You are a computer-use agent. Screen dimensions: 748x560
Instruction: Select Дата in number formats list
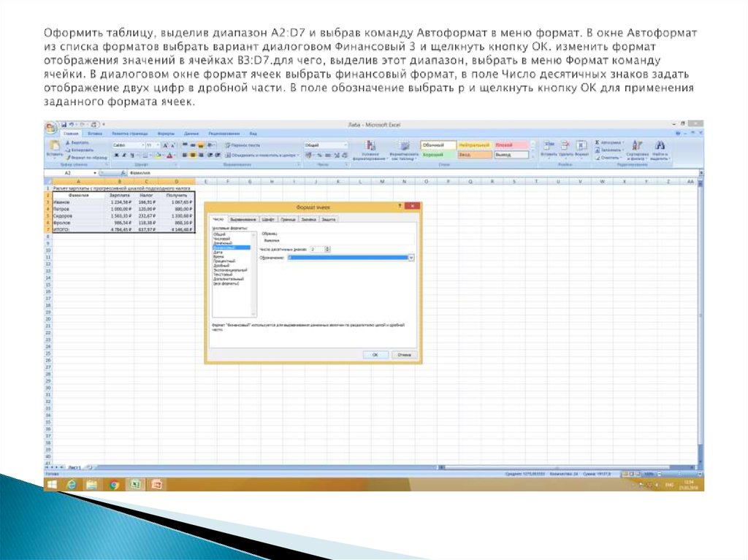tap(218, 253)
